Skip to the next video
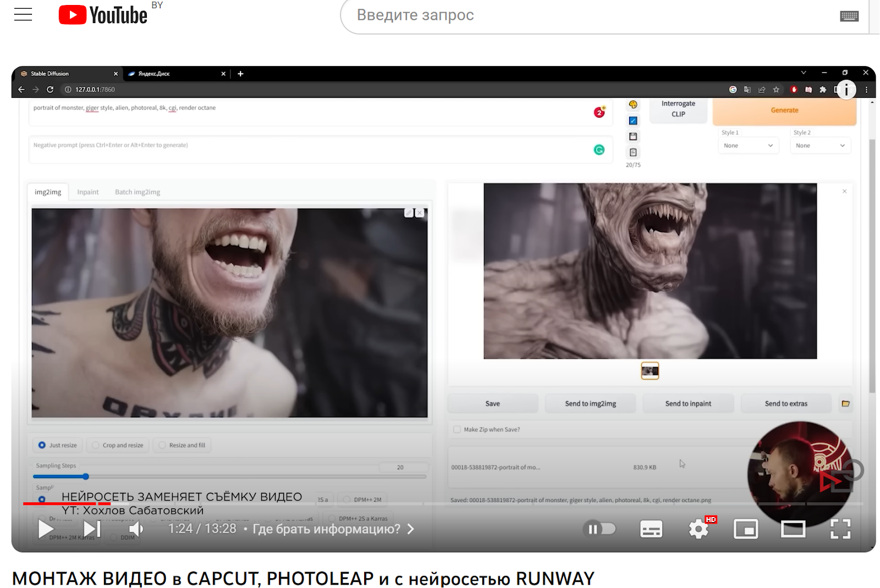The width and height of the screenshot is (880, 588). tap(92, 529)
